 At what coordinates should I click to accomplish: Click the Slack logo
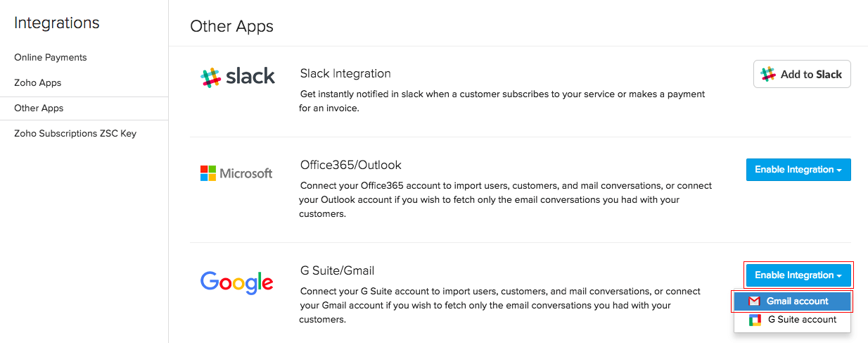pyautogui.click(x=237, y=77)
